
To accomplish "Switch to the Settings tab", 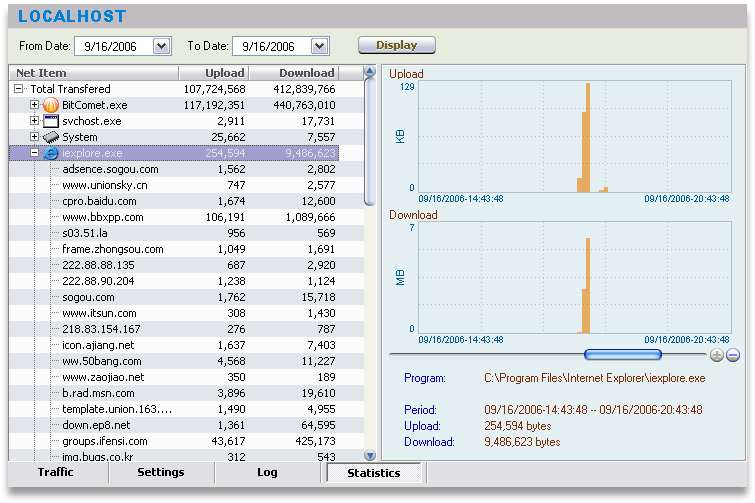I will point(161,472).
